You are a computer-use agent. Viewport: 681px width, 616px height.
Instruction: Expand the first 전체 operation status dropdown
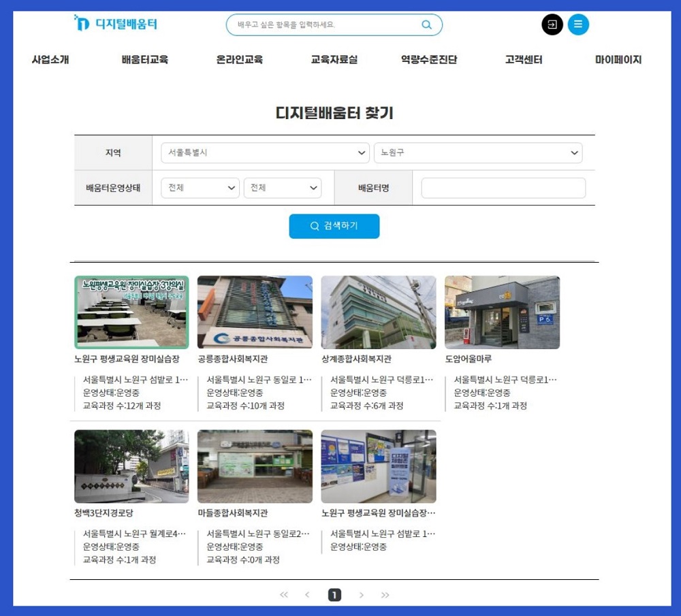tap(200, 188)
